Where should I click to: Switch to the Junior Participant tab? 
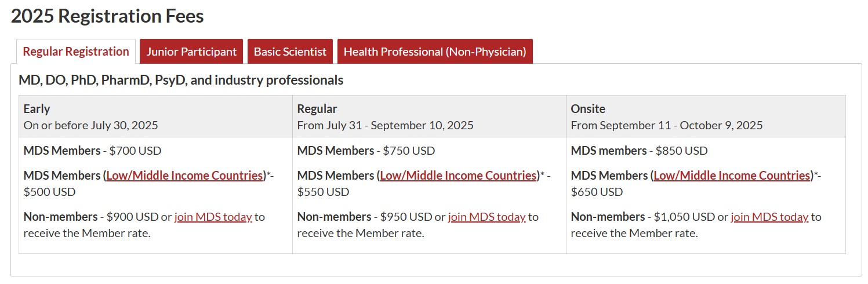click(x=191, y=52)
